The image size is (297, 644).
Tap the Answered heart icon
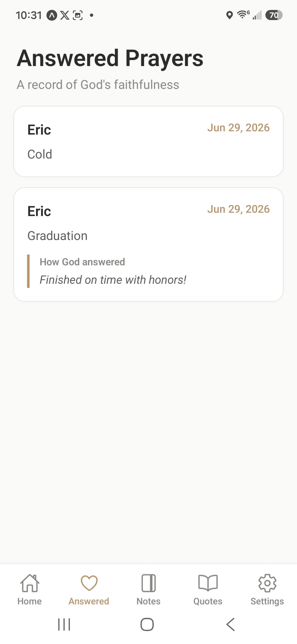click(x=89, y=583)
